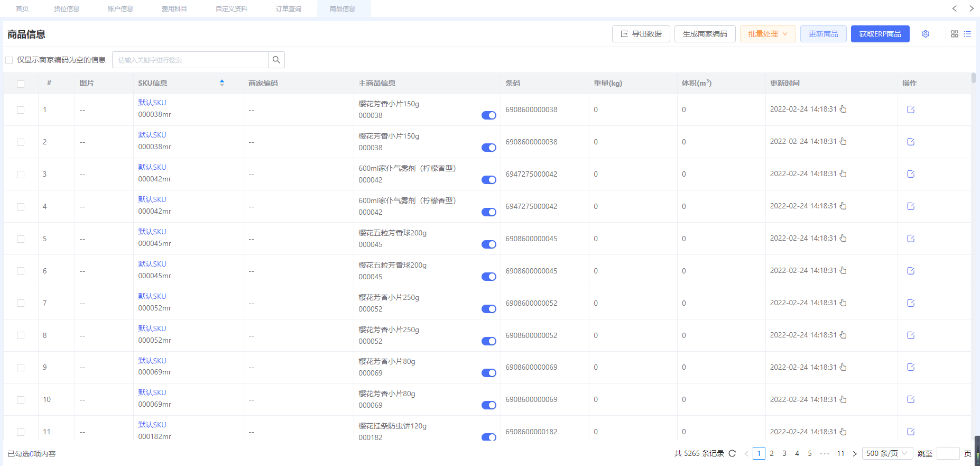Click SKU code 000182mr in row 11
This screenshot has height=466, width=980.
click(x=155, y=436)
